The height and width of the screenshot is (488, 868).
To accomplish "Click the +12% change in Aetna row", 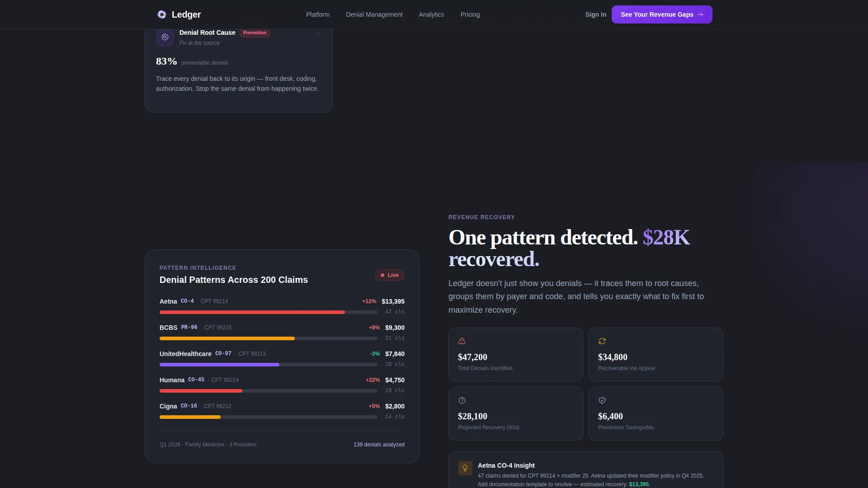I will point(369,301).
